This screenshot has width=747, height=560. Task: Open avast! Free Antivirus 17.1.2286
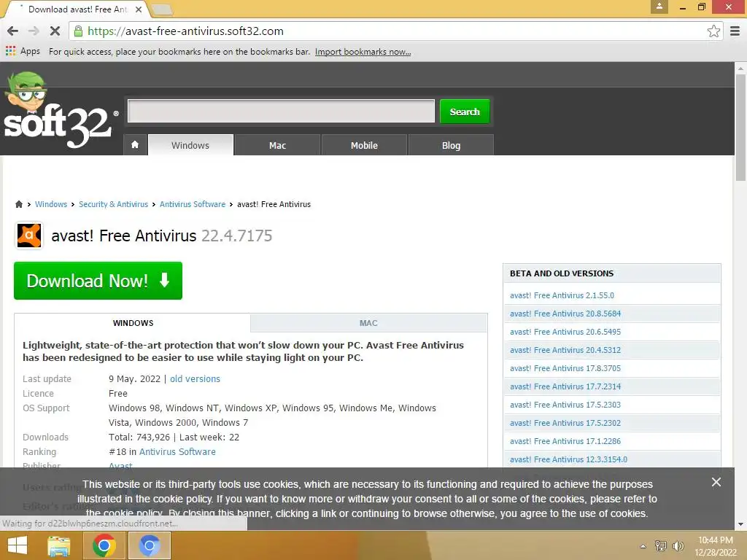click(565, 441)
